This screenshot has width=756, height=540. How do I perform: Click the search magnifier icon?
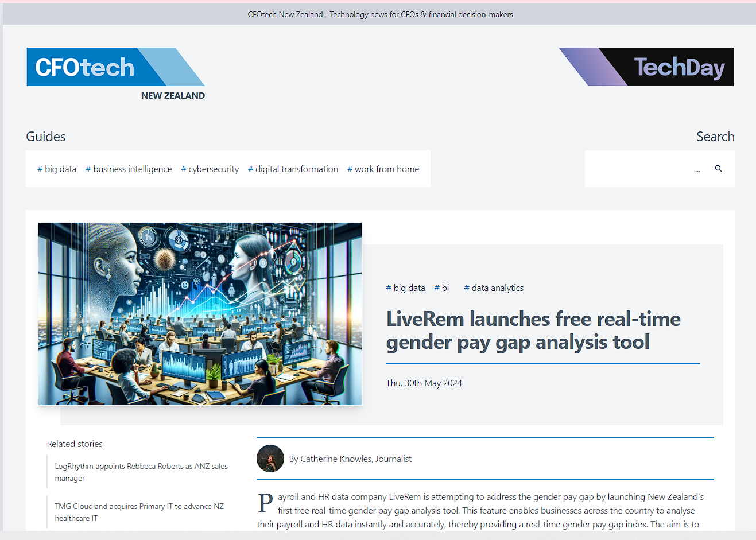pos(719,169)
